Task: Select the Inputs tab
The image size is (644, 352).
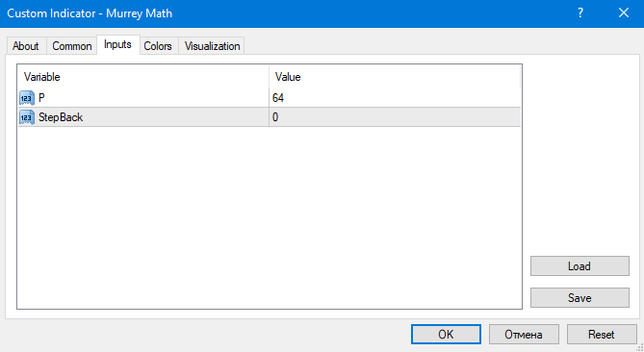Action: pos(117,44)
